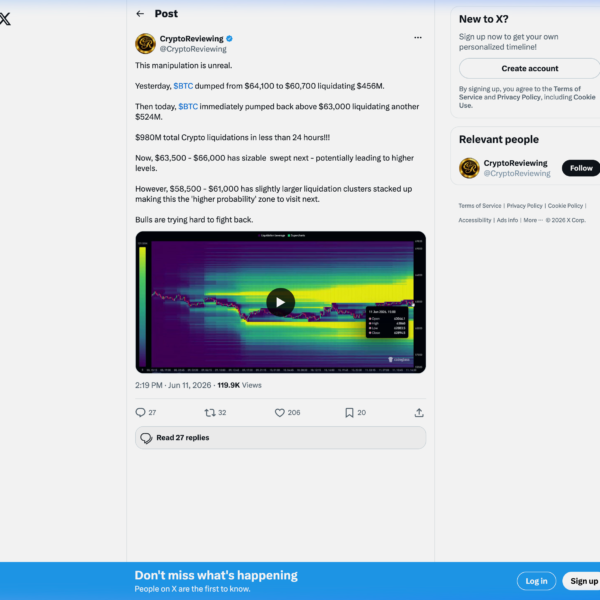Click the CryptoReviewing name in the post header
This screenshot has width=600, height=600.
click(191, 39)
